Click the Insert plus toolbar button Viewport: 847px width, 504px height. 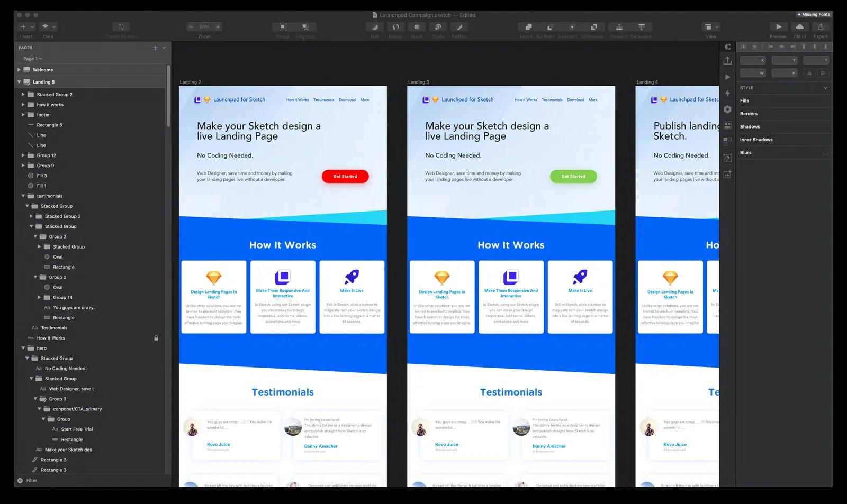click(26, 26)
